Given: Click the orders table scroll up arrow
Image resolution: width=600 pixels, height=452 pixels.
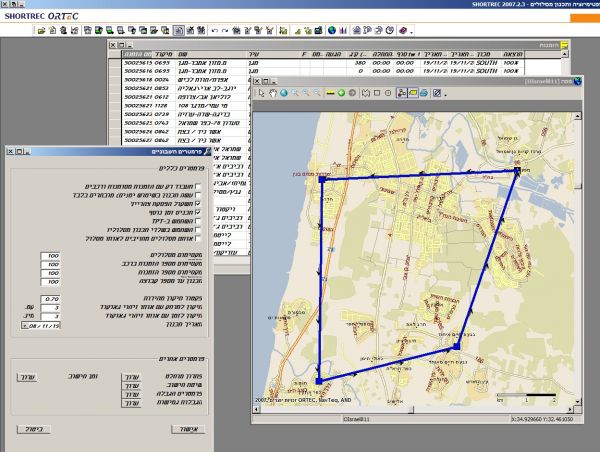Looking at the screenshot, I should [x=565, y=54].
